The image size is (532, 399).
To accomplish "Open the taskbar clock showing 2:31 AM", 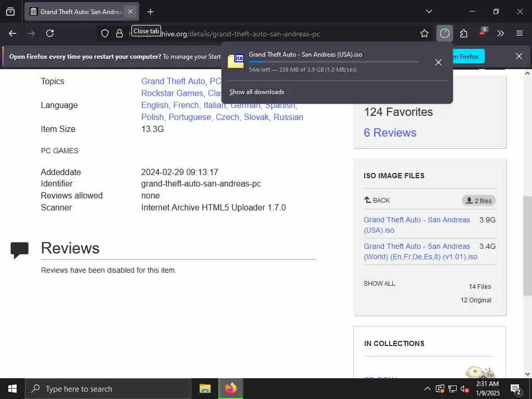I will coord(487,389).
